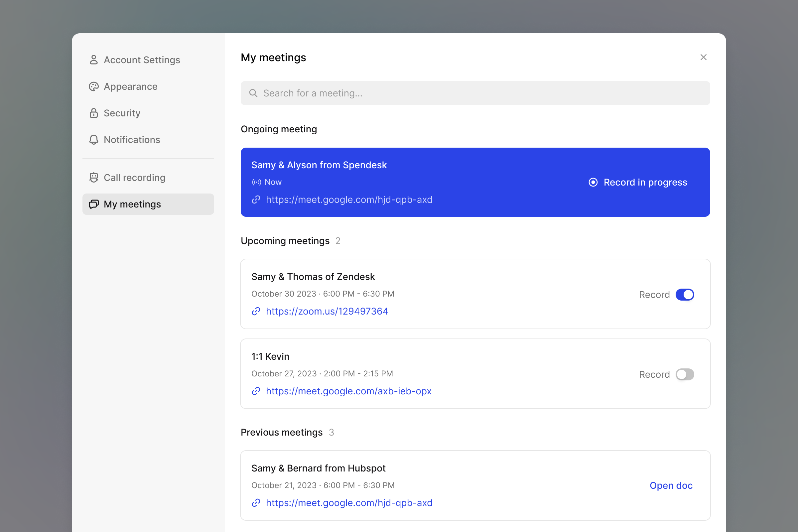Open Hubspot meeting's Google Meet link

[349, 502]
